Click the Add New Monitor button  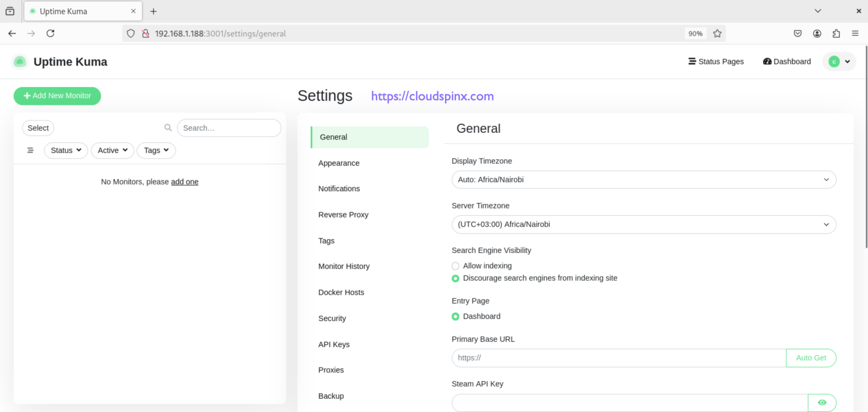57,96
